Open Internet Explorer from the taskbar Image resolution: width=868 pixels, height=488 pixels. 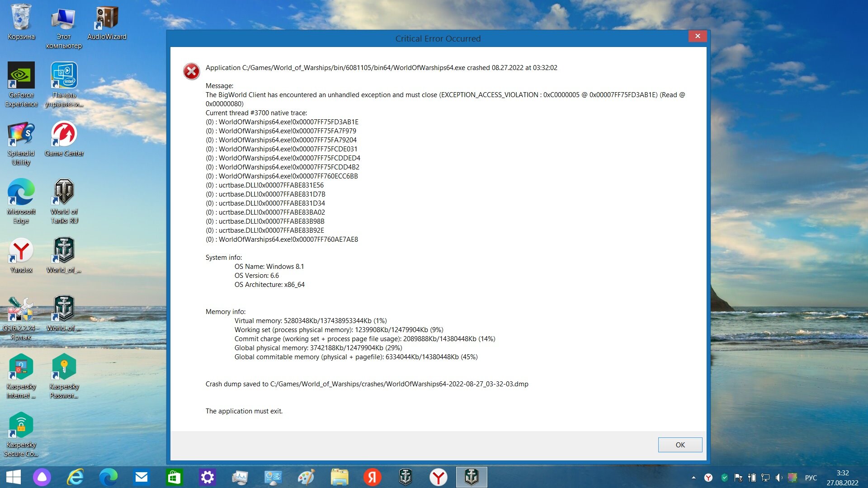[75, 477]
